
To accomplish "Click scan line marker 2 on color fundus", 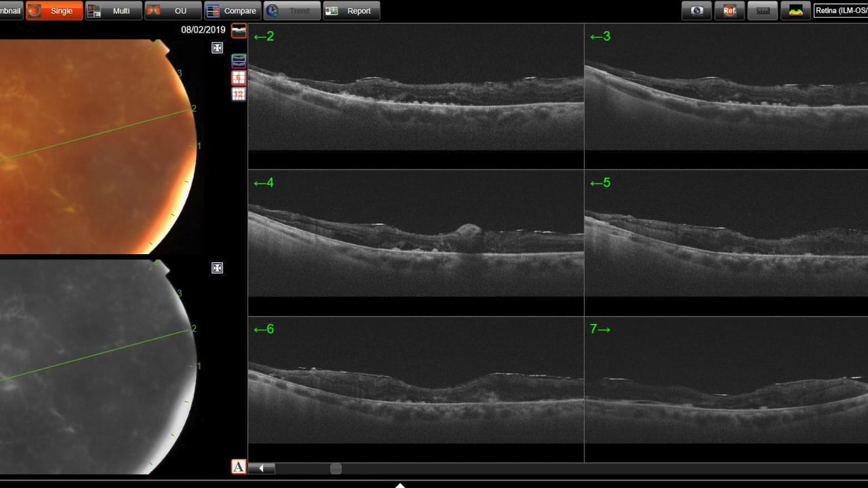I will tap(194, 108).
